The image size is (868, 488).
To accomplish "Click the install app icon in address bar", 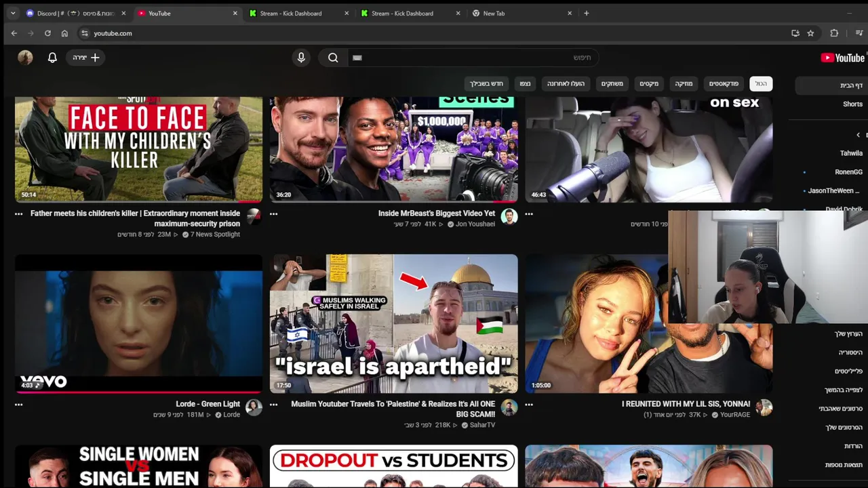I will pyautogui.click(x=795, y=33).
